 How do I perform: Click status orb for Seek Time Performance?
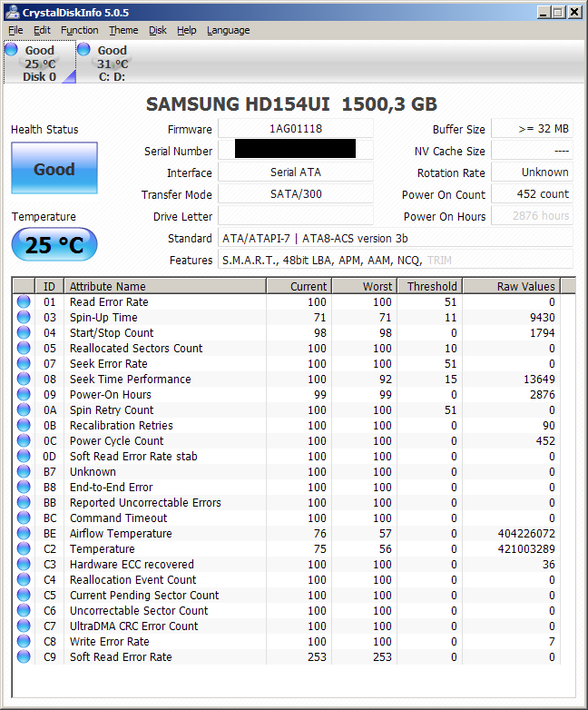[x=24, y=379]
